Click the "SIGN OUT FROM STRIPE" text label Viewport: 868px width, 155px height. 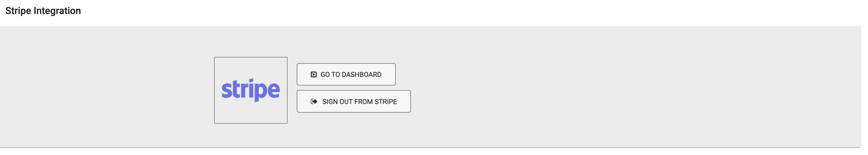359,101
